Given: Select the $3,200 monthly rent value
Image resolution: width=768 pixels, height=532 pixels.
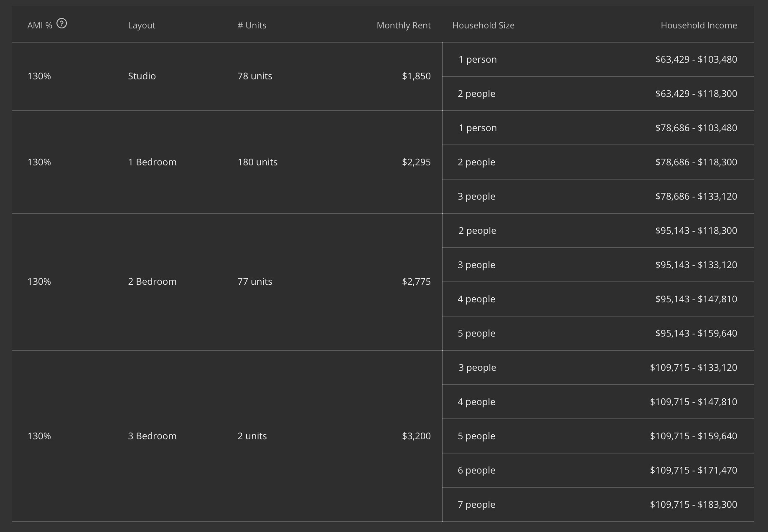Looking at the screenshot, I should pos(416,436).
